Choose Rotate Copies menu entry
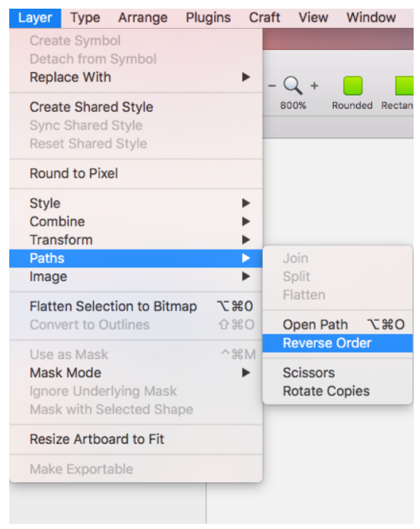Image resolution: width=420 pixels, height=529 pixels. click(x=326, y=391)
